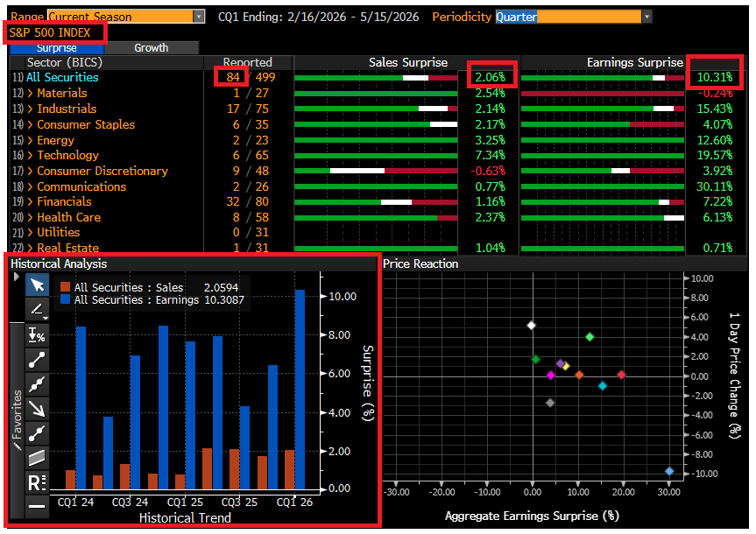The image size is (756, 534).
Task: Click the Sales orange legend swatch
Action: (x=65, y=287)
